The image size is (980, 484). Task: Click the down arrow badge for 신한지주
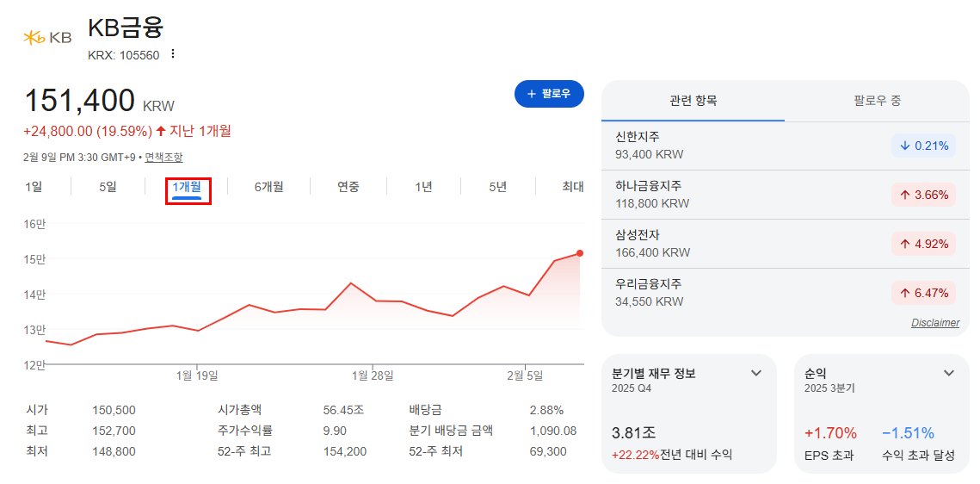pos(923,146)
